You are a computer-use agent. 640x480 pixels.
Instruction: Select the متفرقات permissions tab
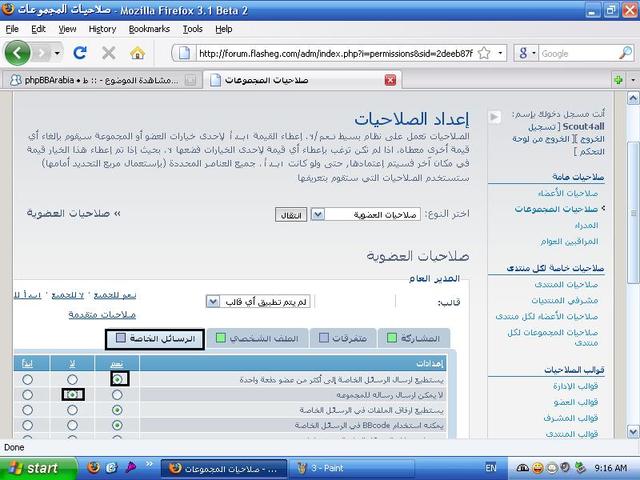point(343,338)
